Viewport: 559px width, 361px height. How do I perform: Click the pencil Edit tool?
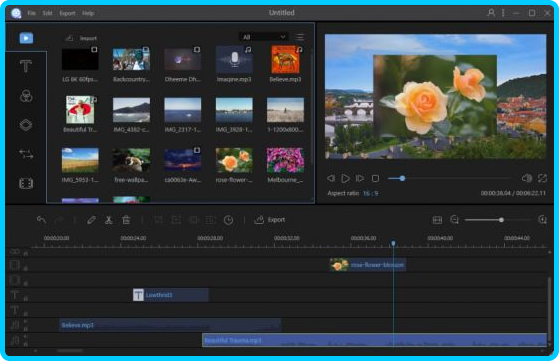tap(91, 220)
